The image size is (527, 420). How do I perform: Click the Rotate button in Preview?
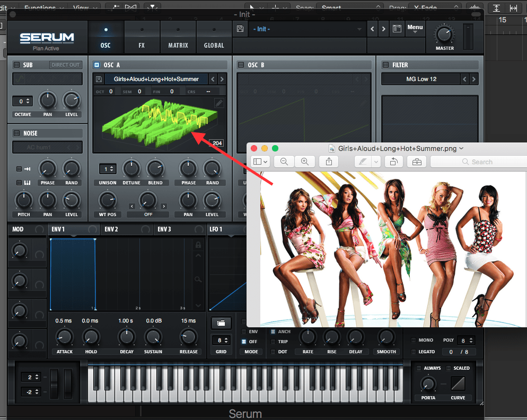393,162
